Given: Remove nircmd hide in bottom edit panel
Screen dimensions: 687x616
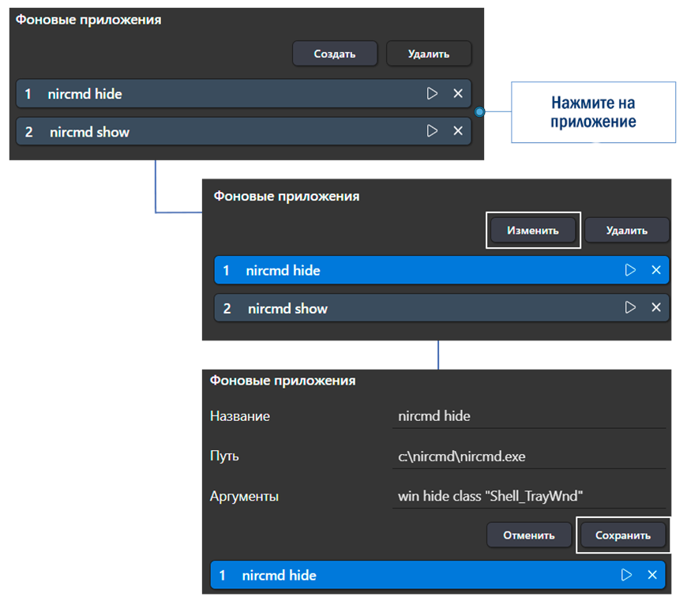Looking at the screenshot, I should pyautogui.click(x=652, y=575).
